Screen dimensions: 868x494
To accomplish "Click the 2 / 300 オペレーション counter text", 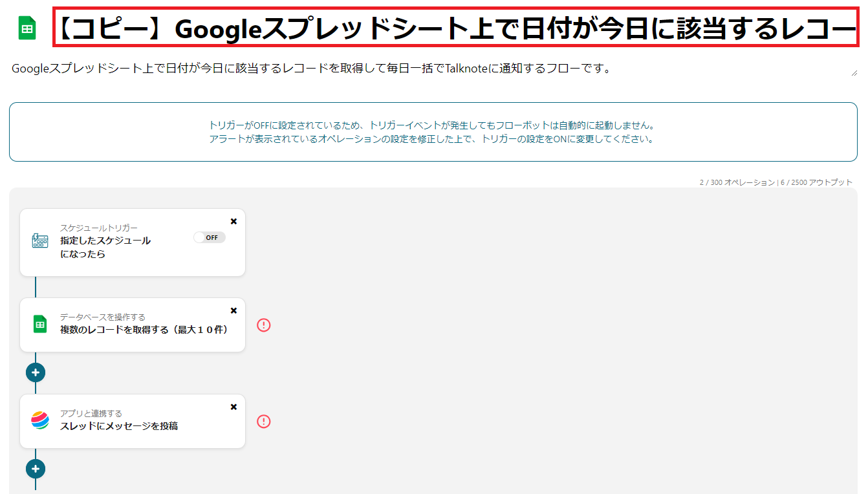I will [x=737, y=182].
